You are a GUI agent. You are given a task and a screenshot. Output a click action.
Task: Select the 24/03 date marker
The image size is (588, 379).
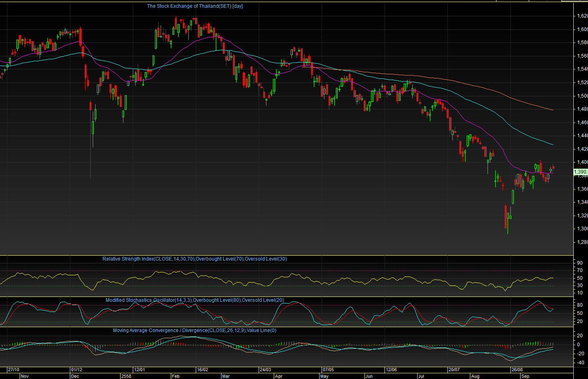[x=265, y=370]
